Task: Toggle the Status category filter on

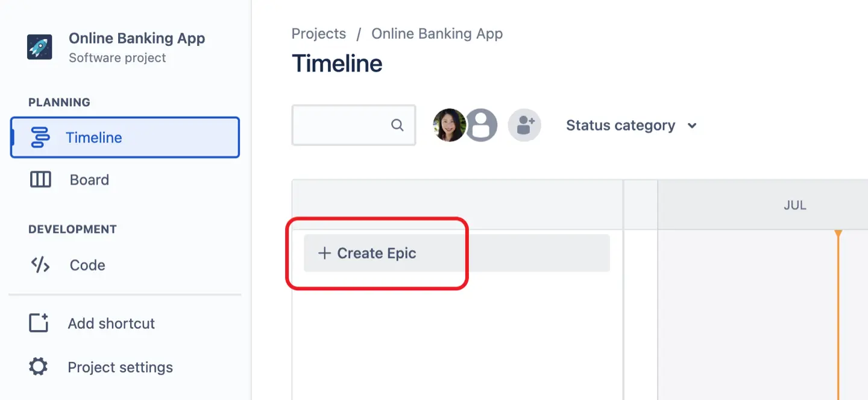Action: point(620,125)
